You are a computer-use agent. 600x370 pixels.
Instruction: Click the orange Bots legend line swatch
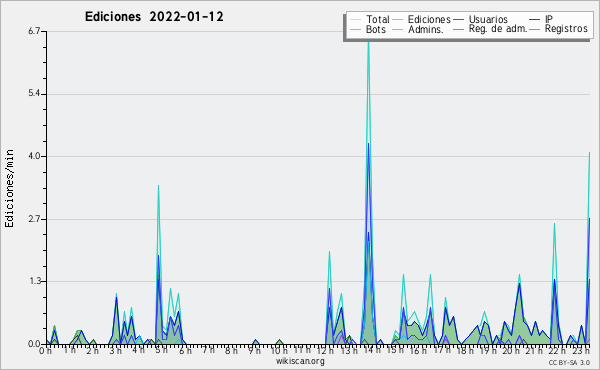(356, 29)
